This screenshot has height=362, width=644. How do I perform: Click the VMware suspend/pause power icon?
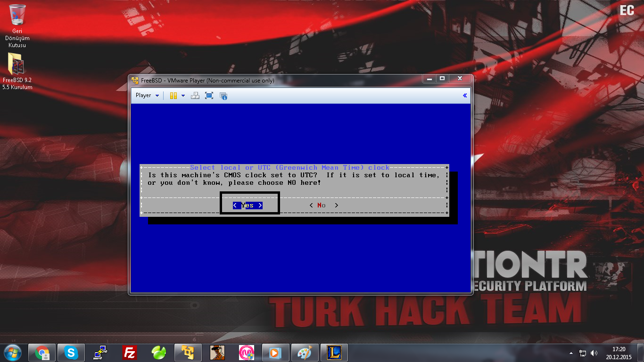(173, 96)
